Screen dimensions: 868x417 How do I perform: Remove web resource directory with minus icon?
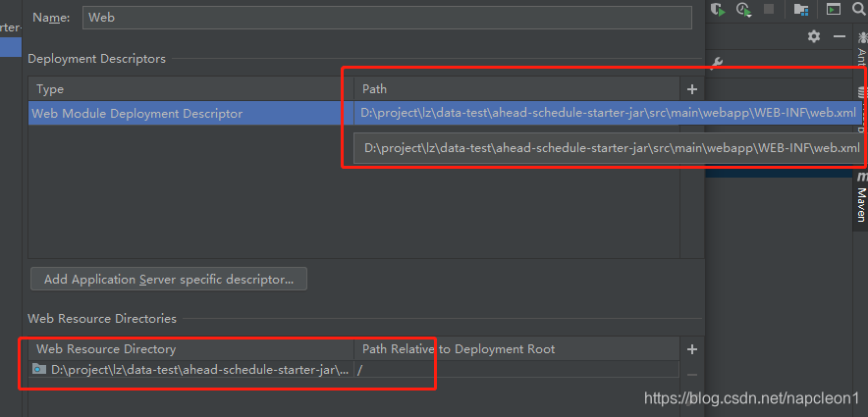pyautogui.click(x=691, y=375)
